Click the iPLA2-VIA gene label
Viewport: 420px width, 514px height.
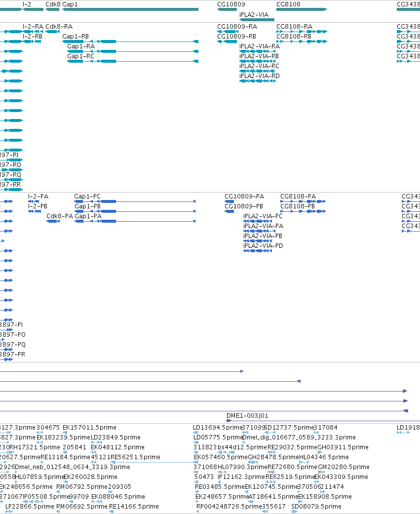pos(254,15)
